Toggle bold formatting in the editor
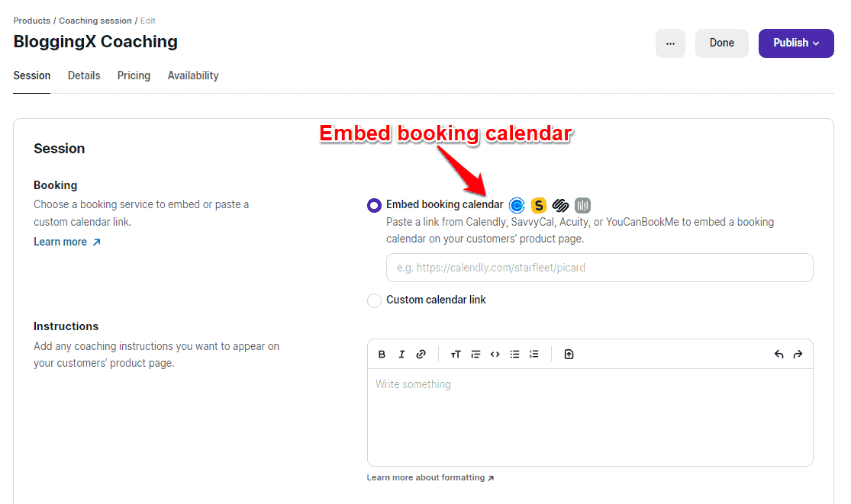This screenshot has width=851, height=504. [x=382, y=354]
